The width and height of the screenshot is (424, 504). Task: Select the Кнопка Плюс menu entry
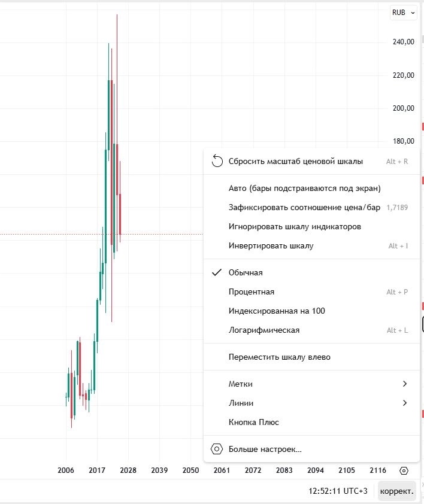pos(254,422)
